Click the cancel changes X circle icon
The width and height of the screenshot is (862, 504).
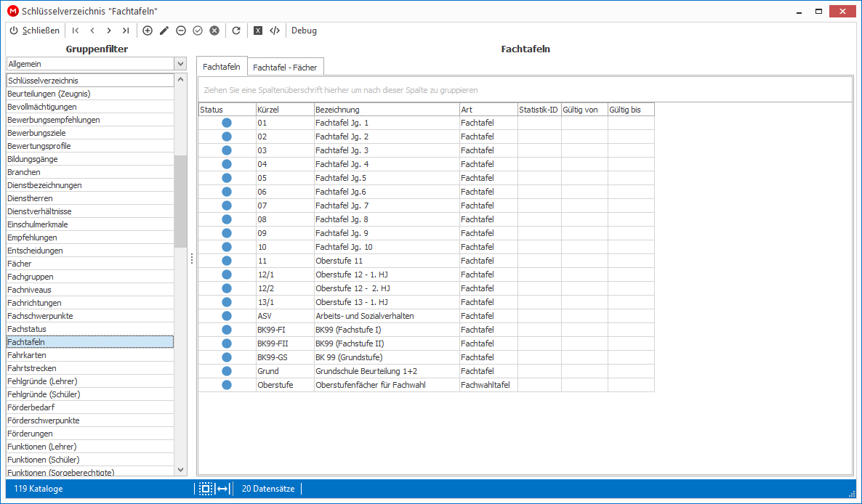tap(214, 31)
